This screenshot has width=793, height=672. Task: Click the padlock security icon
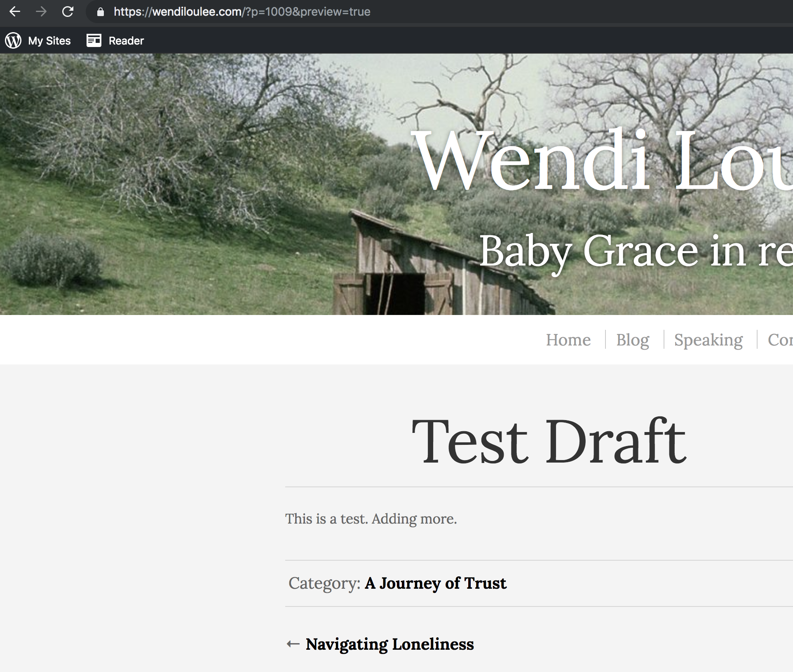point(100,12)
